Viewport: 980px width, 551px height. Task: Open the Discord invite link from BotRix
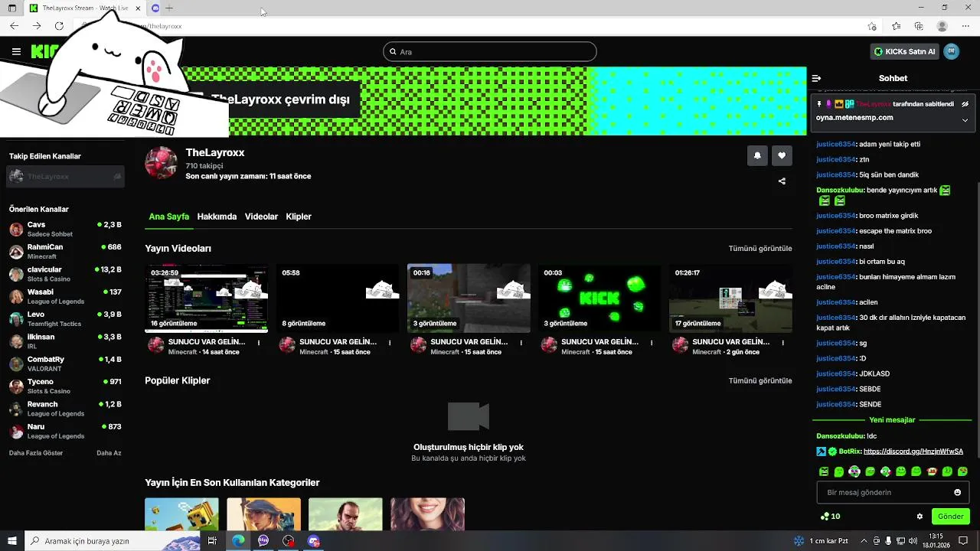(x=913, y=452)
